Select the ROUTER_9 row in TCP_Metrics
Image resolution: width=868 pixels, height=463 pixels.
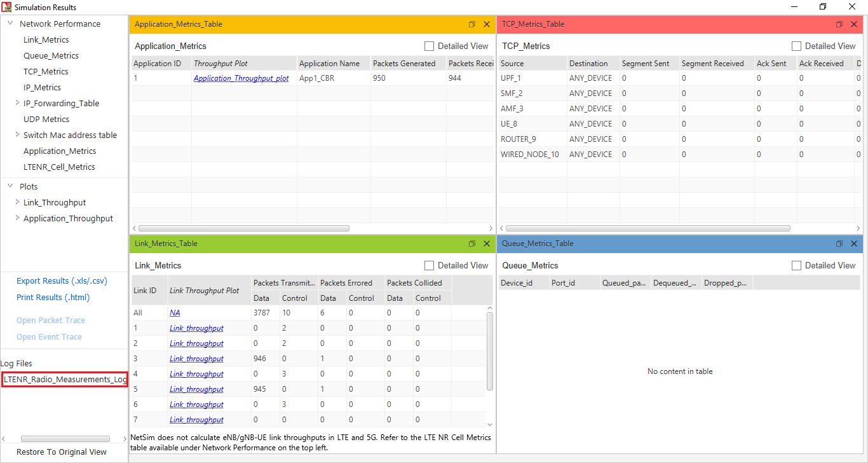(679, 139)
